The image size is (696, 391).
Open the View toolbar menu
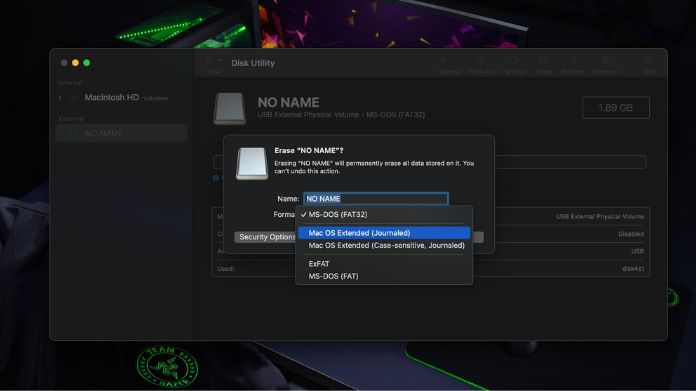(x=214, y=65)
